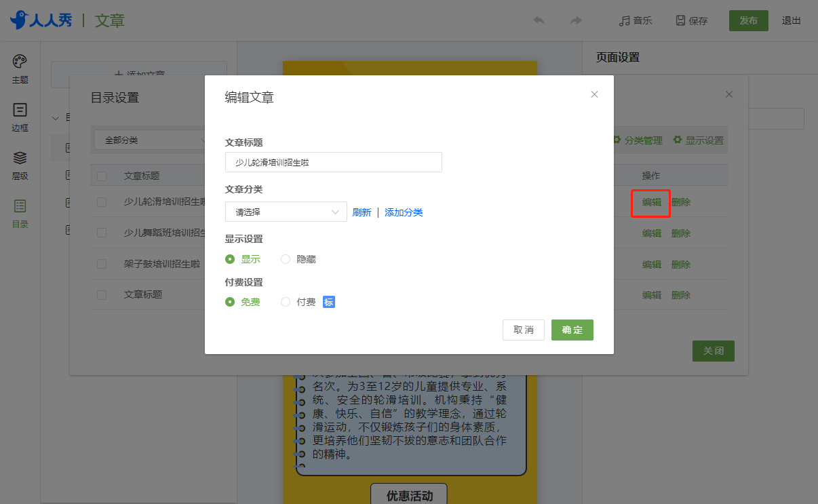Open the 全部分类 filter dropdown
The width and height of the screenshot is (818, 504).
point(149,140)
